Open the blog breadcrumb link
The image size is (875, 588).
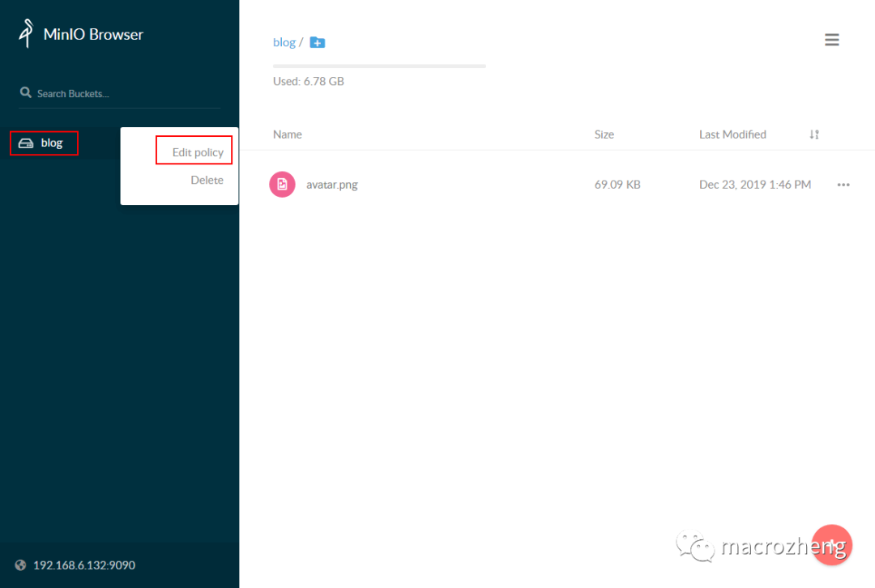[x=284, y=42]
